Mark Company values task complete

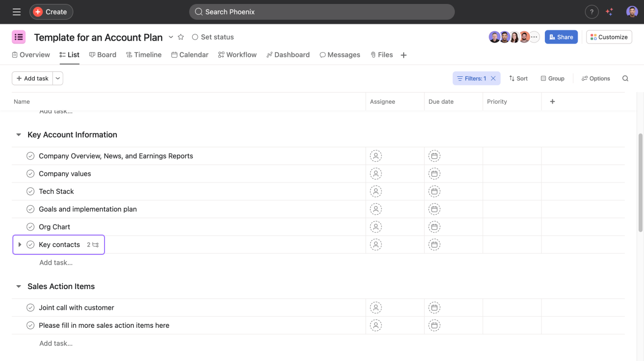(30, 174)
